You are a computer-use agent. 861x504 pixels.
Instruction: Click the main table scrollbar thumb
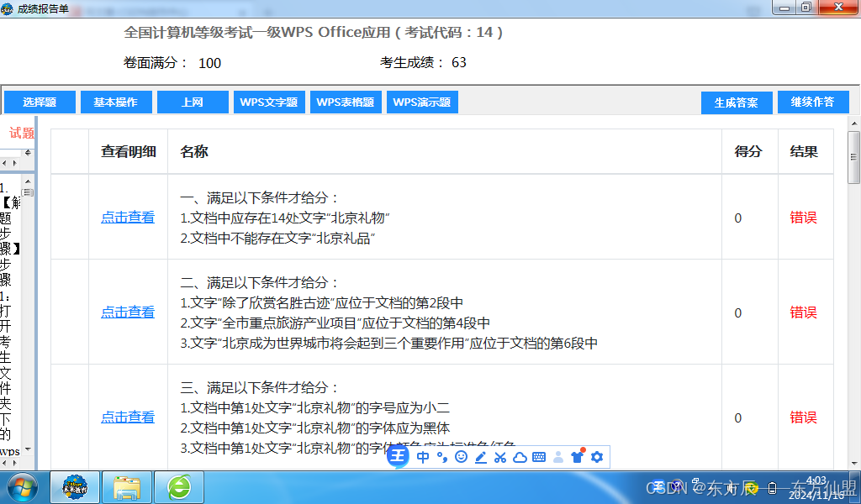tap(853, 157)
